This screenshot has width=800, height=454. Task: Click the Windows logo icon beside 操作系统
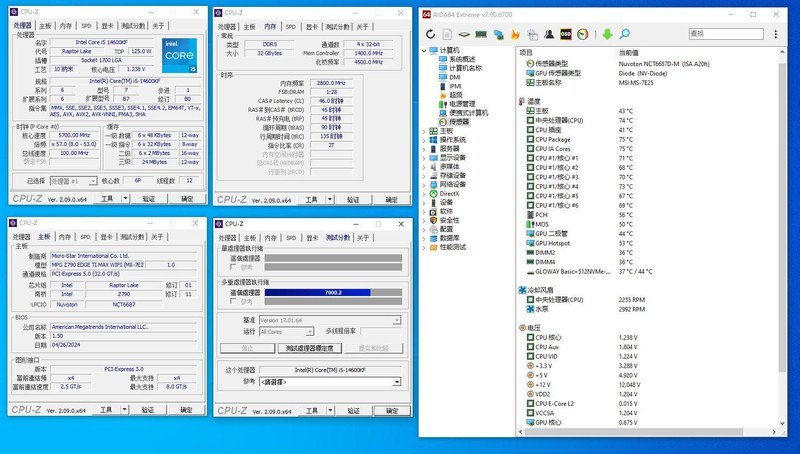pos(433,140)
